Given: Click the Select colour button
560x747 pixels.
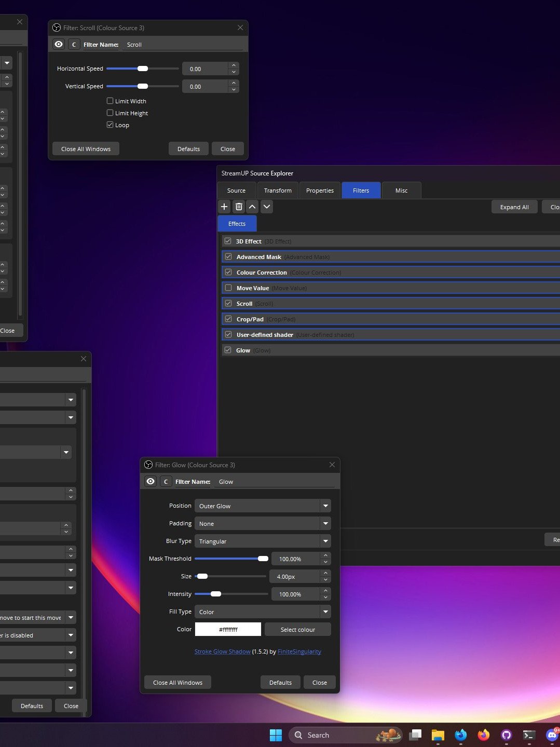Looking at the screenshot, I should pyautogui.click(x=297, y=630).
